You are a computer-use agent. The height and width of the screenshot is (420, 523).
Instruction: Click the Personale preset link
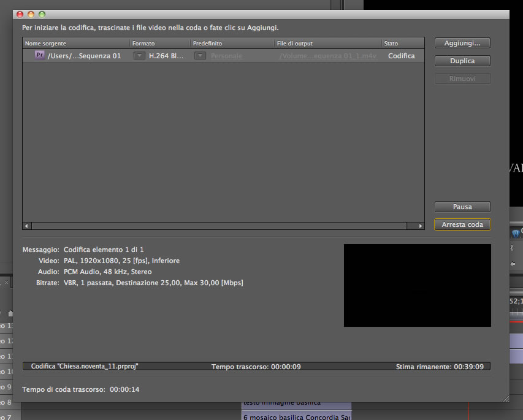pyautogui.click(x=226, y=56)
